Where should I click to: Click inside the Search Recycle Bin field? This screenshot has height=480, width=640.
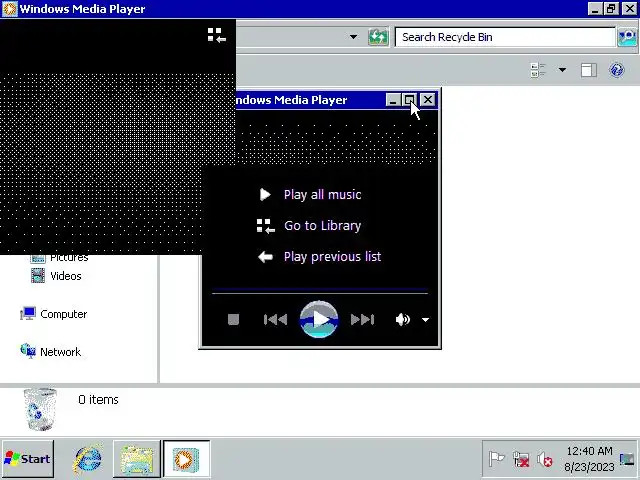tap(505, 37)
